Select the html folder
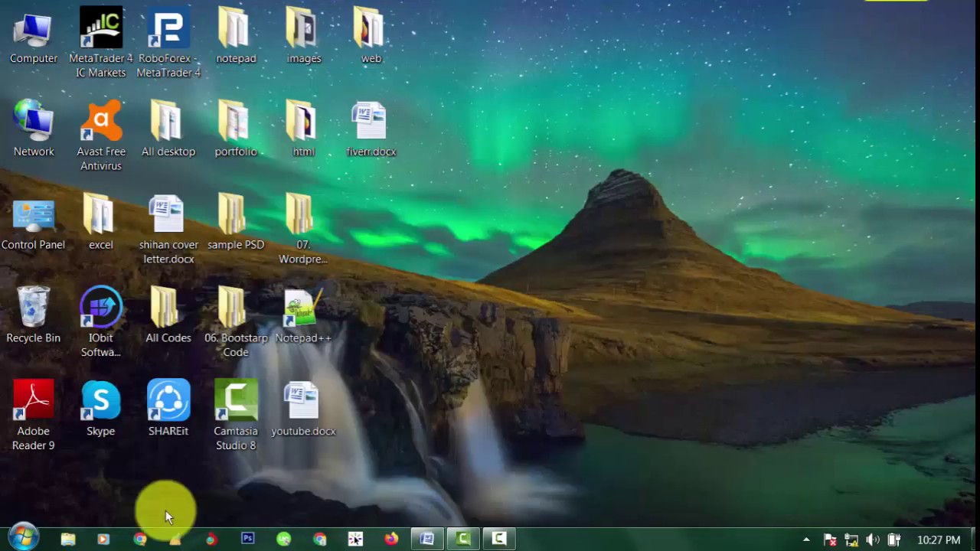The height and width of the screenshot is (551, 980). point(303,129)
